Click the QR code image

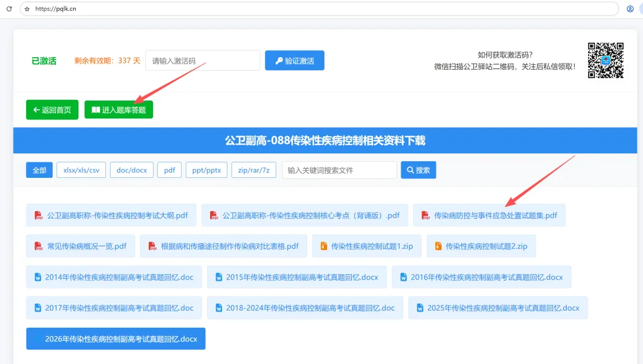tap(605, 60)
